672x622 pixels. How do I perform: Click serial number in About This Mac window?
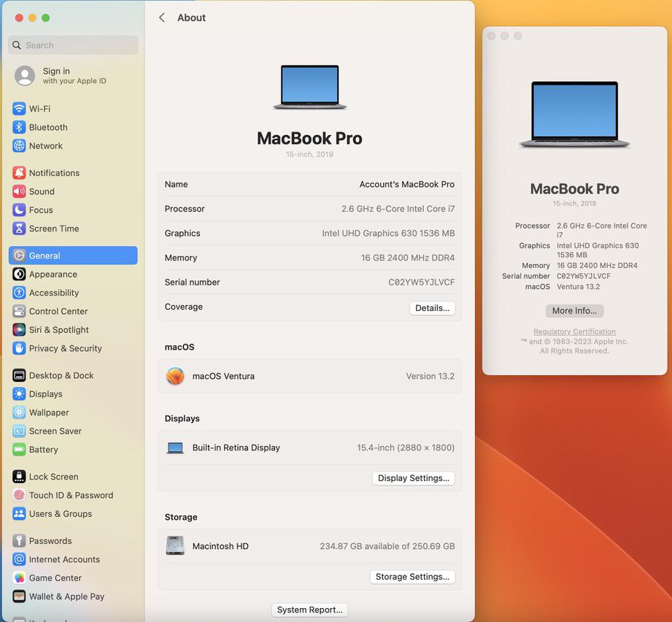583,276
